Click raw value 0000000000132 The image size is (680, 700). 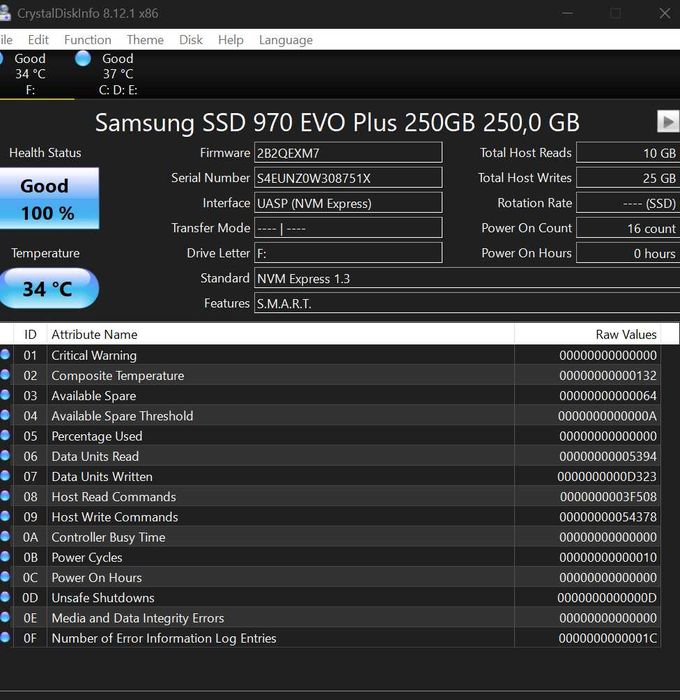608,376
